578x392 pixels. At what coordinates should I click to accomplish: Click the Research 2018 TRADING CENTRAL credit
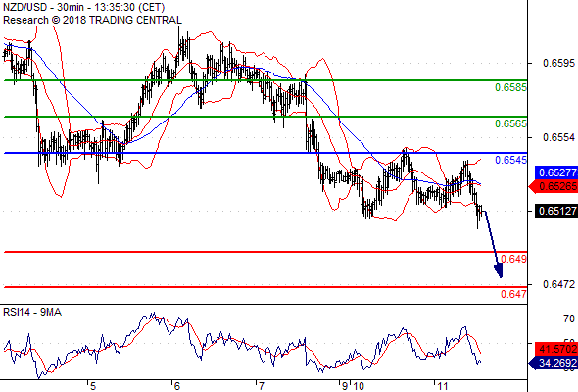(92, 20)
